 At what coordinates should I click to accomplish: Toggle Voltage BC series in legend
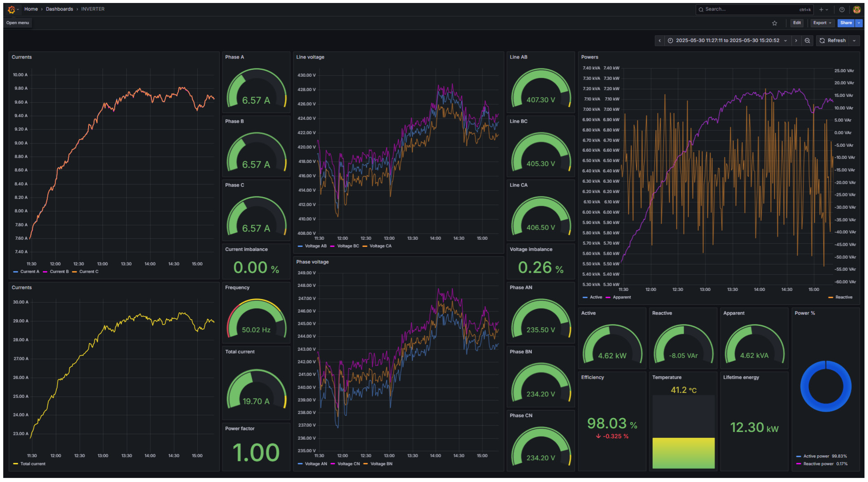tap(348, 246)
